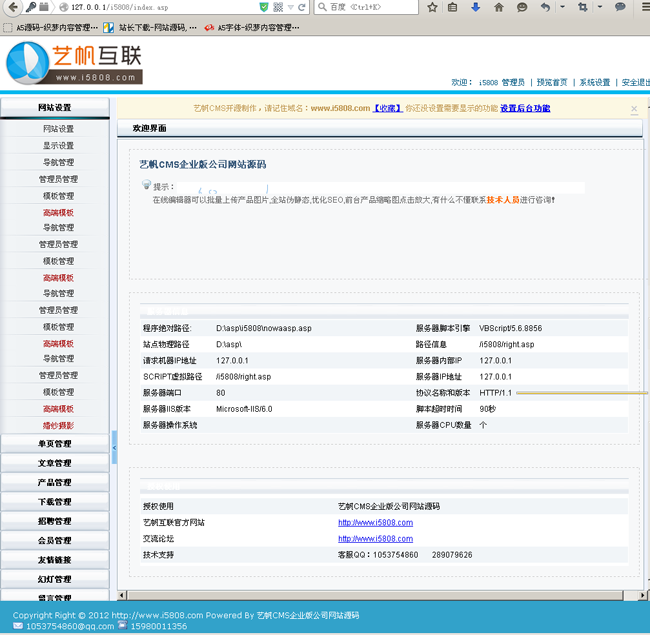Image resolution: width=650 pixels, height=635 pixels.
Task: Open the A5字体-织梦内容管理 bookmark
Action: [x=252, y=28]
